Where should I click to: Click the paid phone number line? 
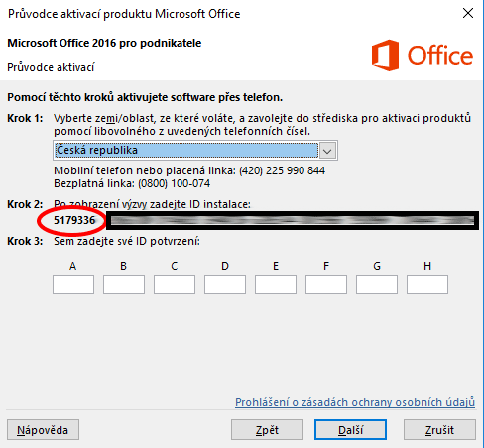189,170
